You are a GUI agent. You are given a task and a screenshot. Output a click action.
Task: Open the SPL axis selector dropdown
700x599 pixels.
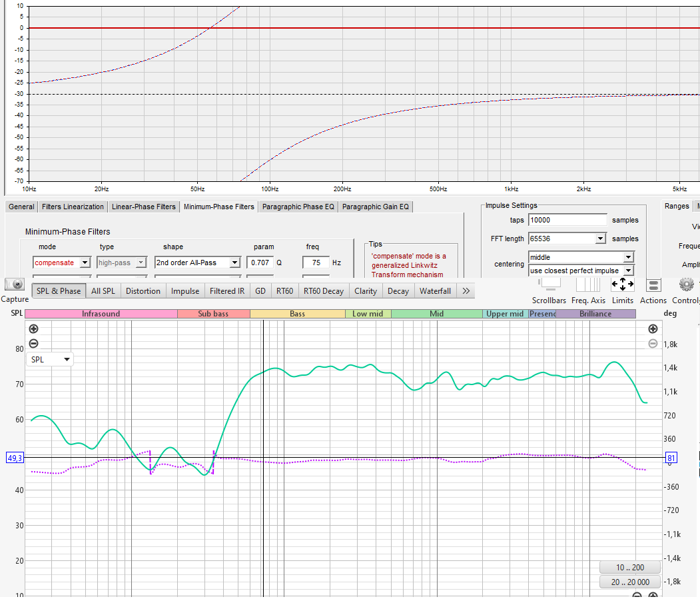click(50, 359)
